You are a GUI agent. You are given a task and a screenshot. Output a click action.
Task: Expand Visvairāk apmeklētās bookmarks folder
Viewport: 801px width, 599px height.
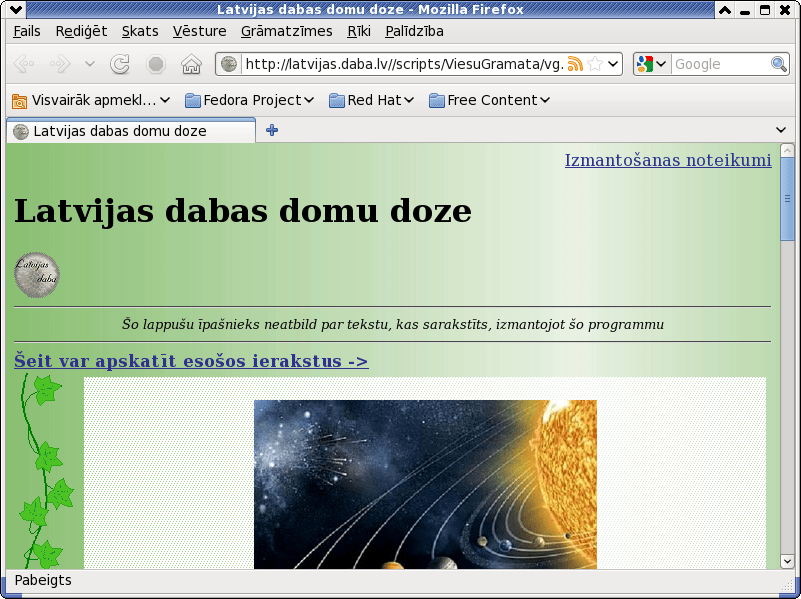coord(90,100)
